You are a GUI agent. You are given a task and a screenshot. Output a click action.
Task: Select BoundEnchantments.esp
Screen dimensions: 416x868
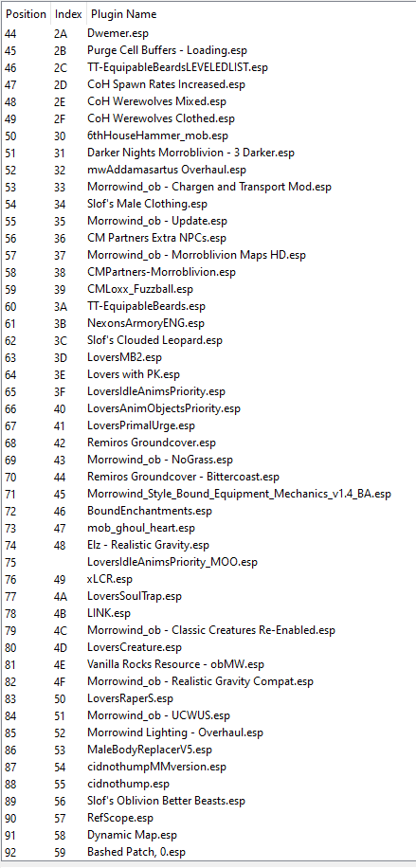coord(149,511)
